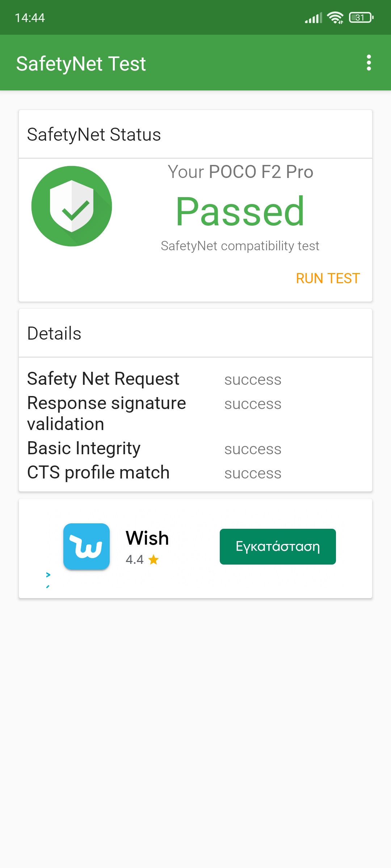
Task: Tap the CTS profile match label
Action: [x=98, y=472]
